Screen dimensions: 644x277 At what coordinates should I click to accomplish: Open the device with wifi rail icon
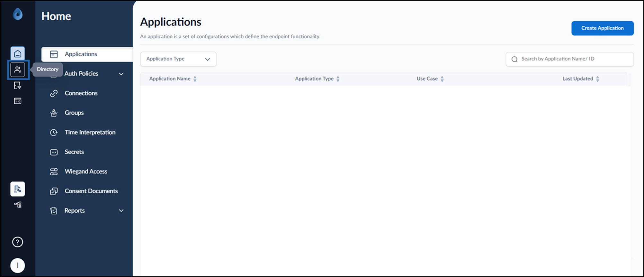pyautogui.click(x=18, y=85)
